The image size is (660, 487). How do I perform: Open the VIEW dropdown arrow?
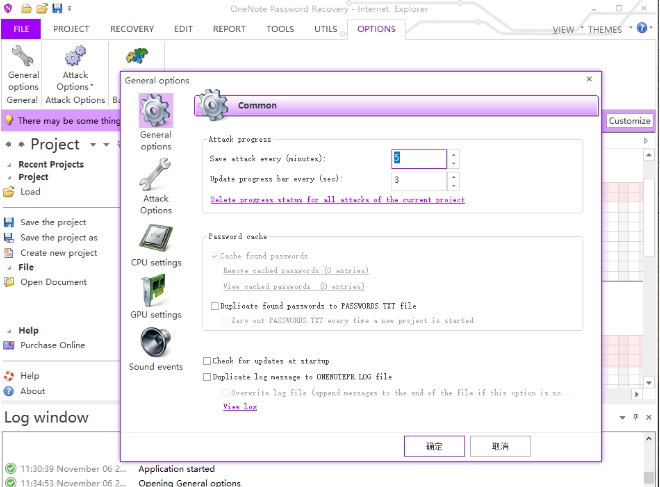(x=582, y=28)
